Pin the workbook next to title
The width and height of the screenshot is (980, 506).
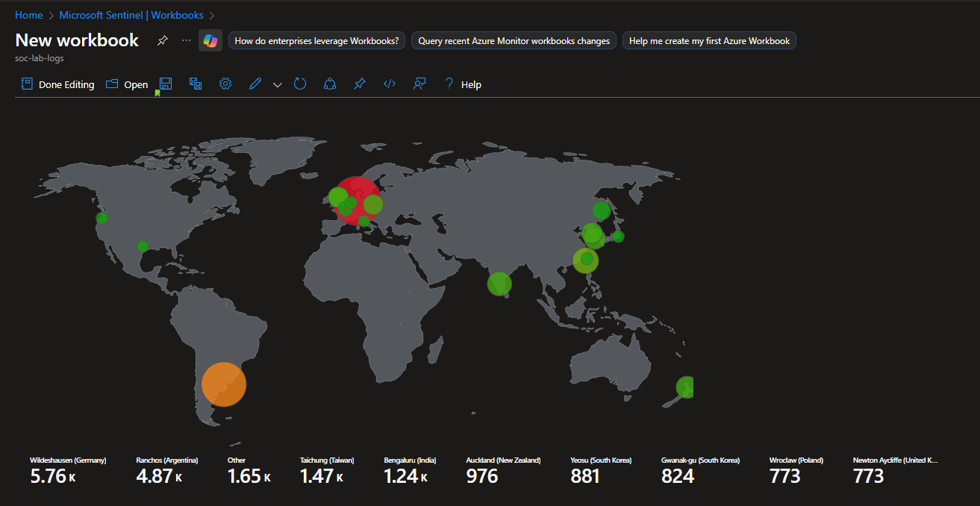coord(163,41)
